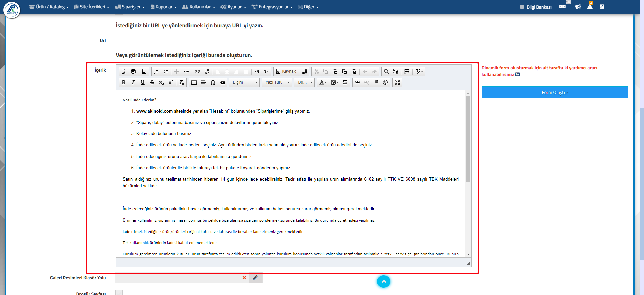644x295 pixels.
Task: Open the Kullanıcılar menu
Action: (x=199, y=7)
